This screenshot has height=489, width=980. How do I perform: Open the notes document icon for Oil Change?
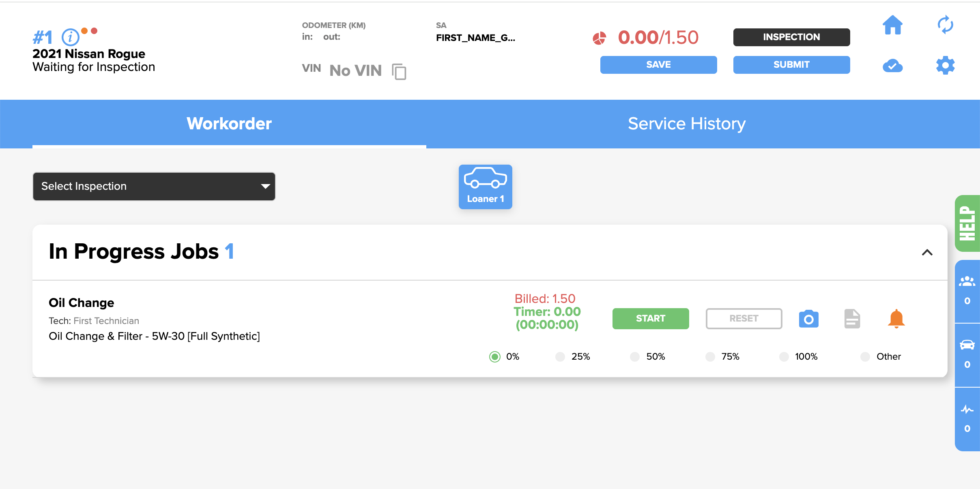(x=852, y=319)
